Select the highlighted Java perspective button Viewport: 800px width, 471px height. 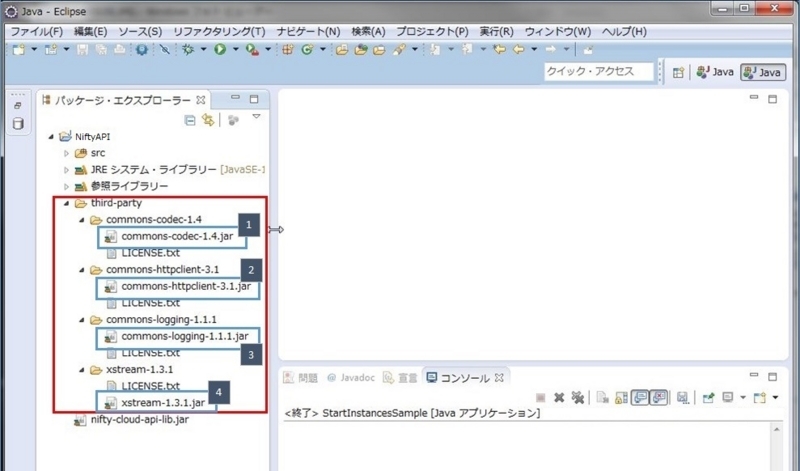[763, 72]
